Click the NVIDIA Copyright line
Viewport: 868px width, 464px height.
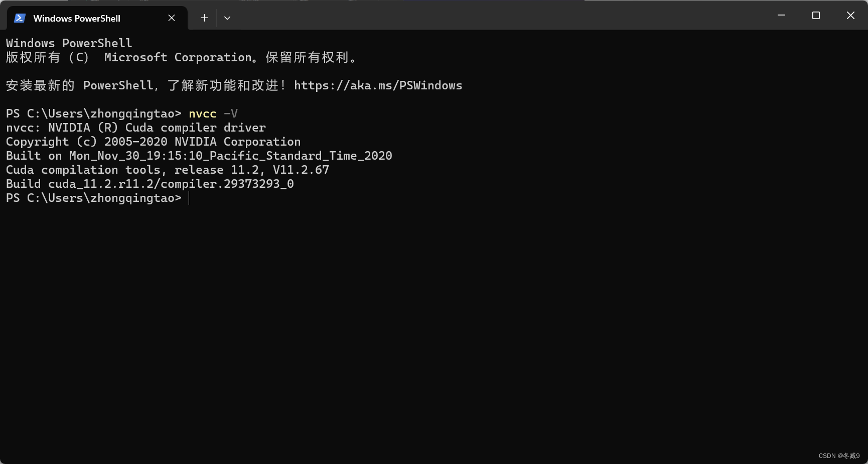pos(153,142)
